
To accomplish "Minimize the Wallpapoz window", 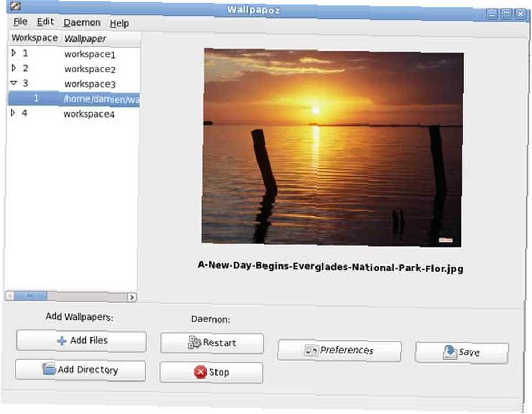I will coord(492,14).
